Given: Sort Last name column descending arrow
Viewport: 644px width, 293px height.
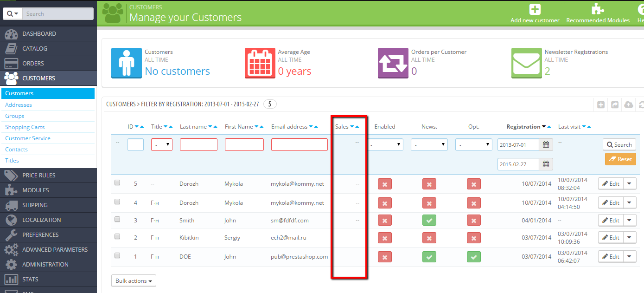Looking at the screenshot, I should (210, 127).
